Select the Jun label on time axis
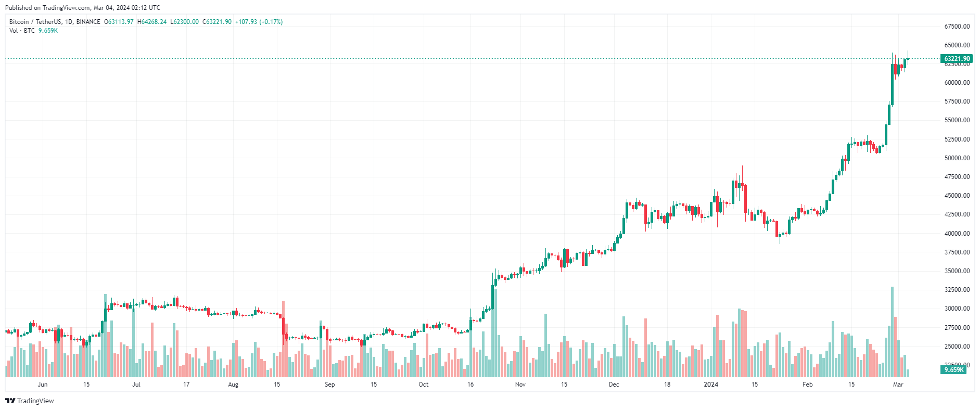The width and height of the screenshot is (980, 410). click(43, 385)
